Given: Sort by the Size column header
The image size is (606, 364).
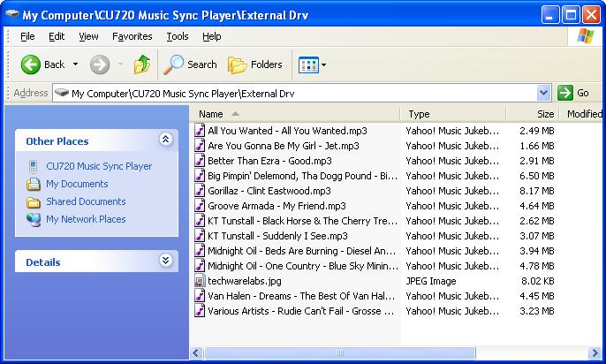Looking at the screenshot, I should click(533, 114).
